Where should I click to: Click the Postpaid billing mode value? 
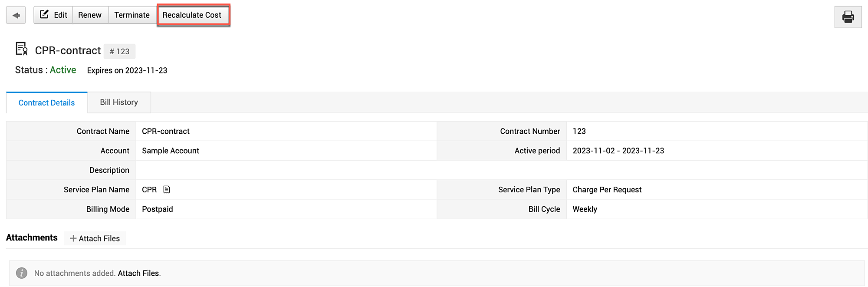click(158, 209)
